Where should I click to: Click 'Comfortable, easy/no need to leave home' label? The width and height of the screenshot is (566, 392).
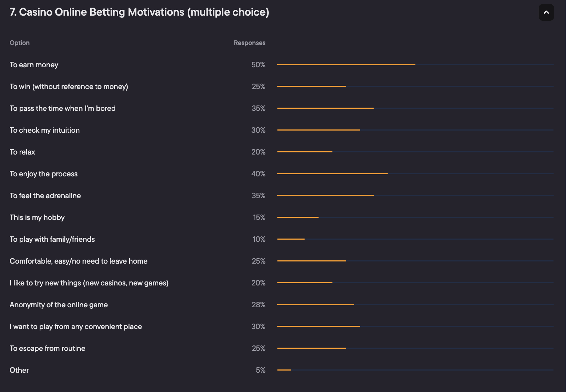(79, 261)
